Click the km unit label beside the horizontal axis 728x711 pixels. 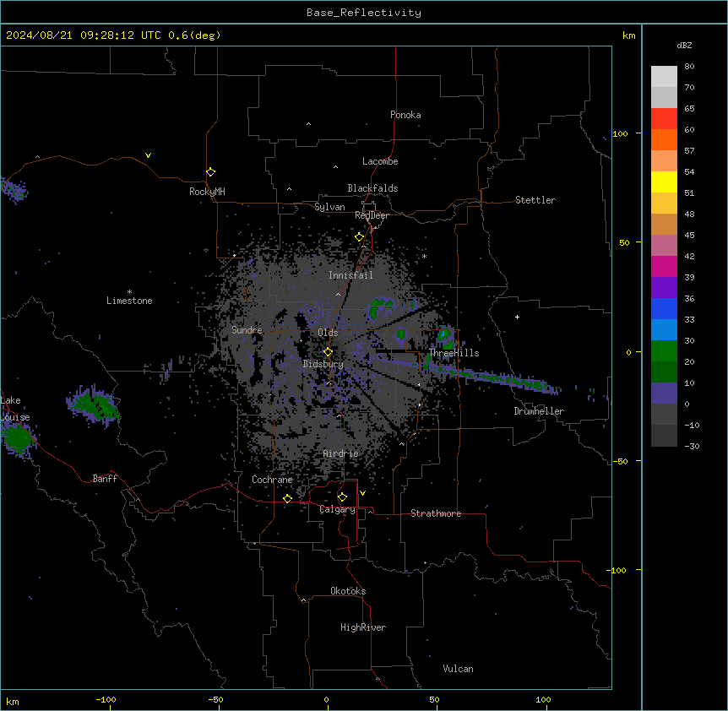click(x=13, y=702)
